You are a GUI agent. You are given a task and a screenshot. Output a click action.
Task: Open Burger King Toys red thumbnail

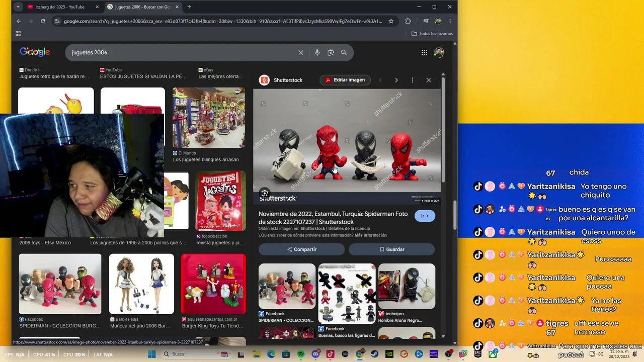pos(213,284)
